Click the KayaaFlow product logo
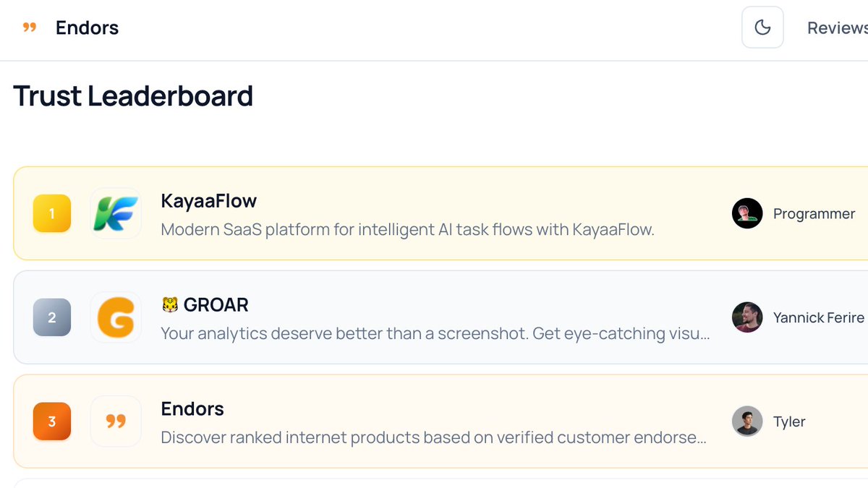The width and height of the screenshot is (868, 488). click(x=116, y=213)
